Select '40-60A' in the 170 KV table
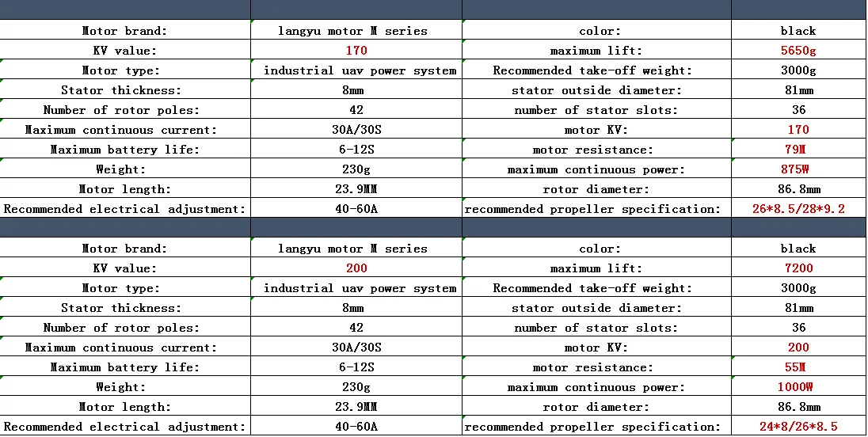The width and height of the screenshot is (868, 437). 356,209
